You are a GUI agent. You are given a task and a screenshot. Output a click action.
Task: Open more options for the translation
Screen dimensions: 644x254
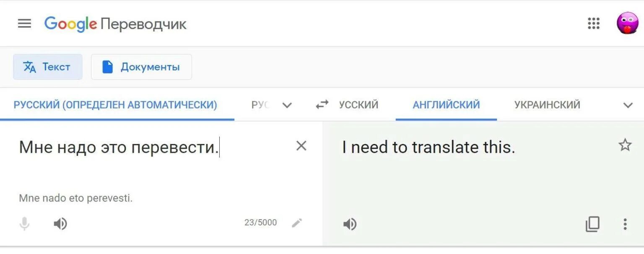(625, 224)
